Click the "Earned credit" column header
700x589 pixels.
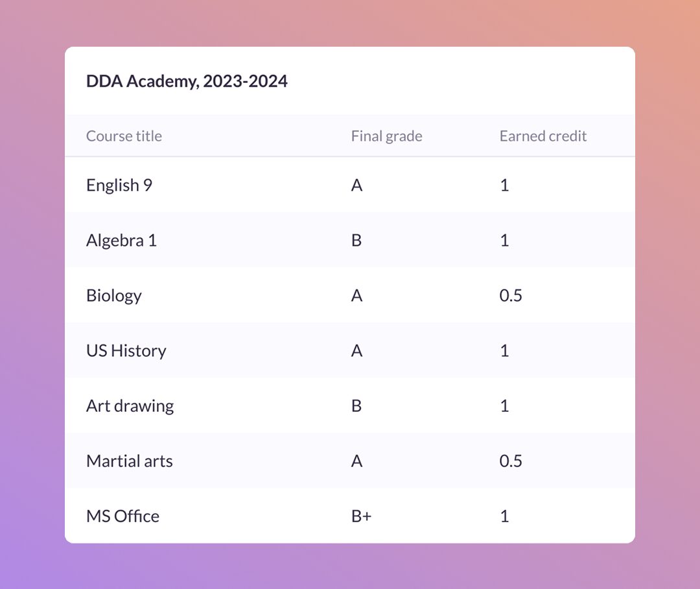tap(542, 136)
